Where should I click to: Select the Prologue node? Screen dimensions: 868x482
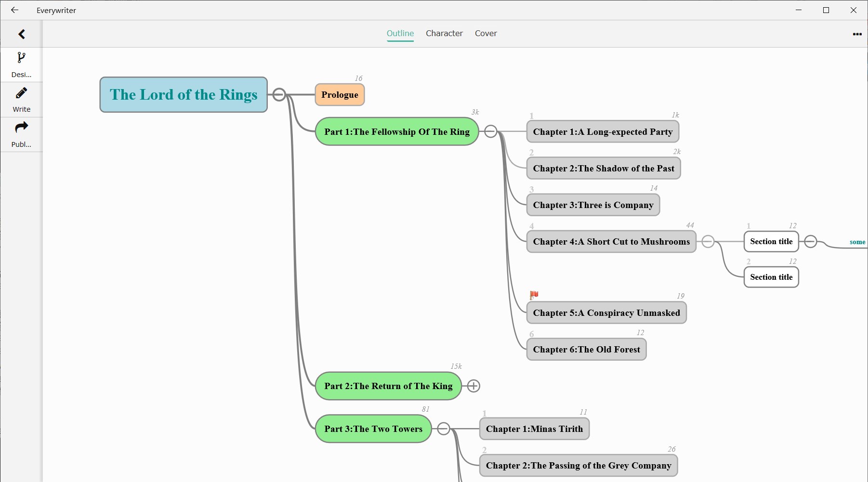(x=340, y=95)
